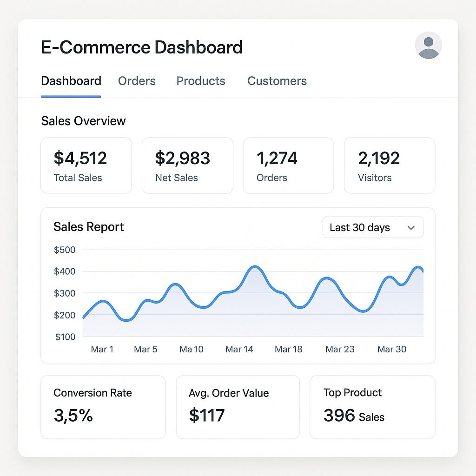
Task: Click the user profile avatar icon
Action: tap(428, 45)
